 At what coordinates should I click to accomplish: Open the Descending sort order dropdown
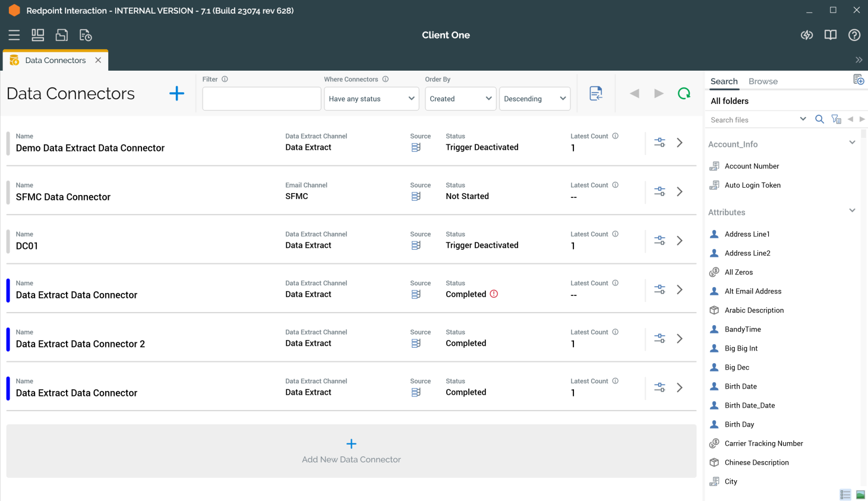coord(534,99)
